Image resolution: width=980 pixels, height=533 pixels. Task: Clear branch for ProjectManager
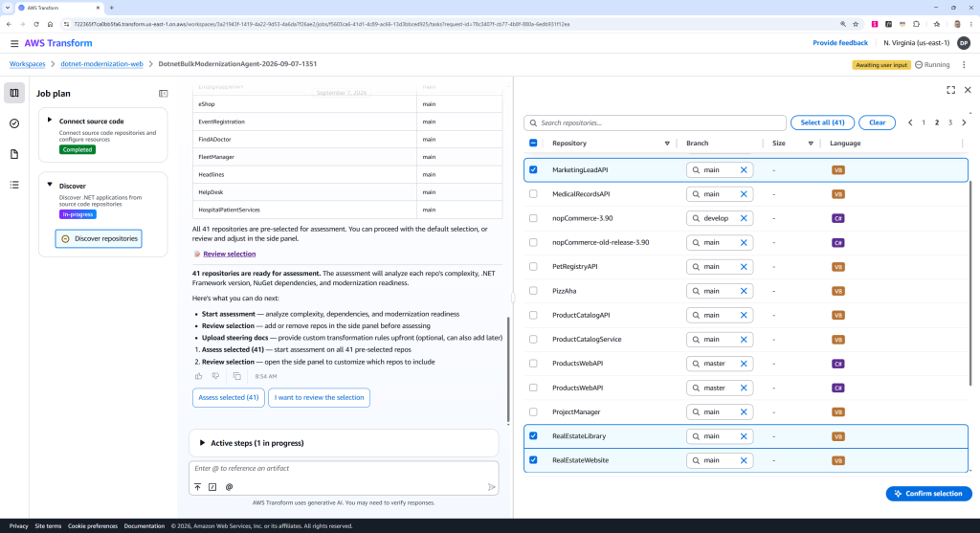(x=744, y=412)
